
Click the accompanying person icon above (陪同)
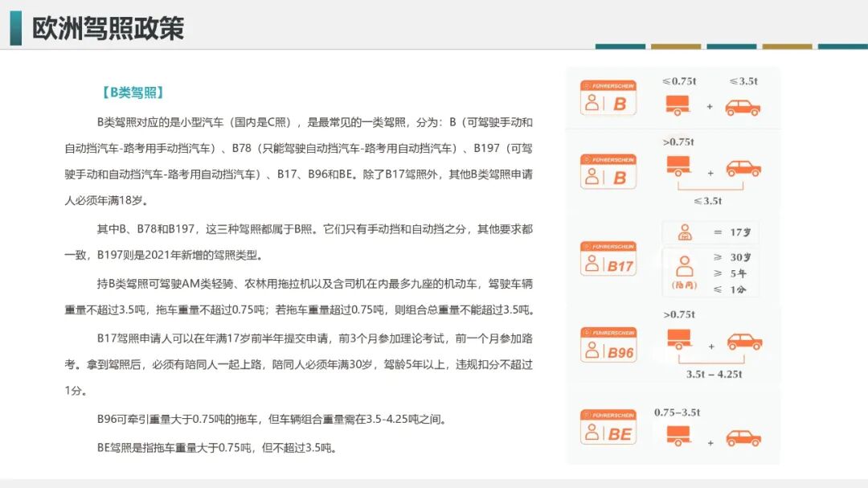(685, 266)
